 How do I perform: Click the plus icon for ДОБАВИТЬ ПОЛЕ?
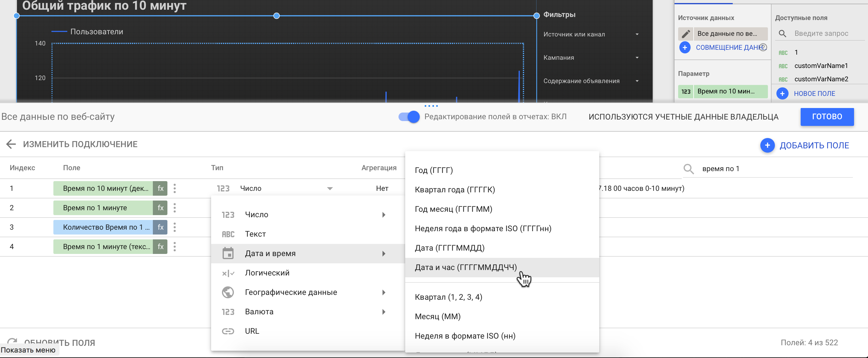[x=767, y=145]
